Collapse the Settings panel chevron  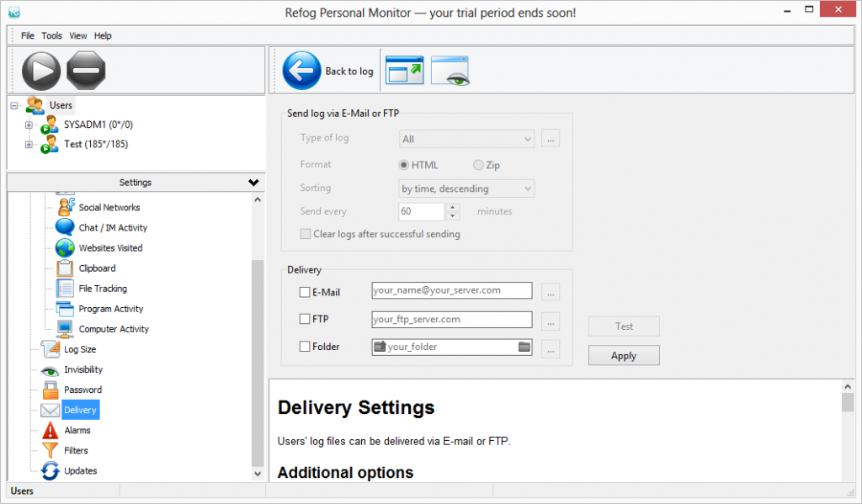253,183
